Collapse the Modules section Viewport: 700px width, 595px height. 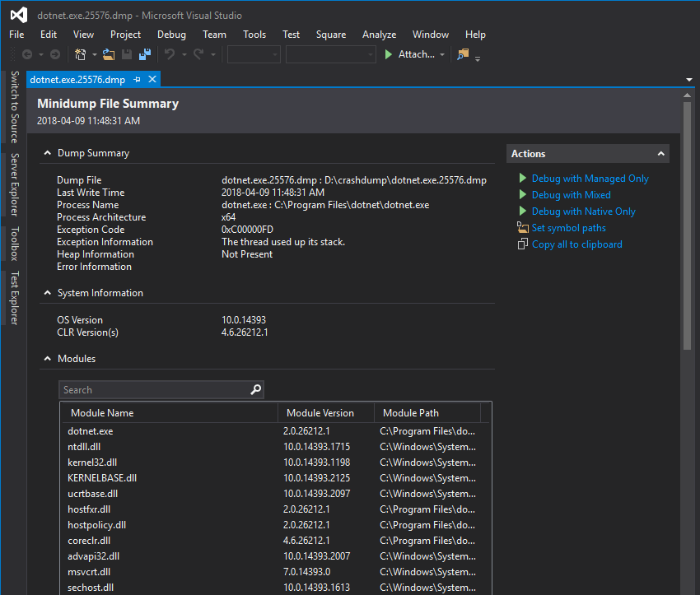click(47, 358)
